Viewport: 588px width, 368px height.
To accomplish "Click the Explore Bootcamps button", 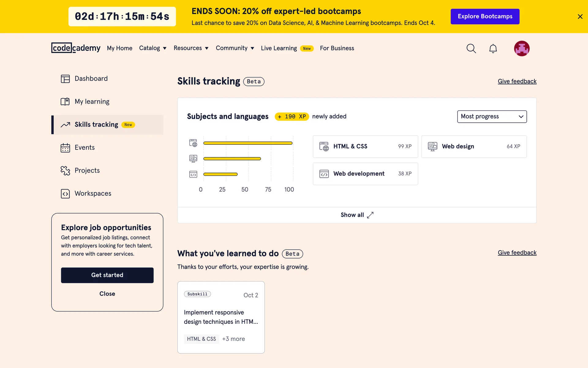I will pyautogui.click(x=485, y=17).
